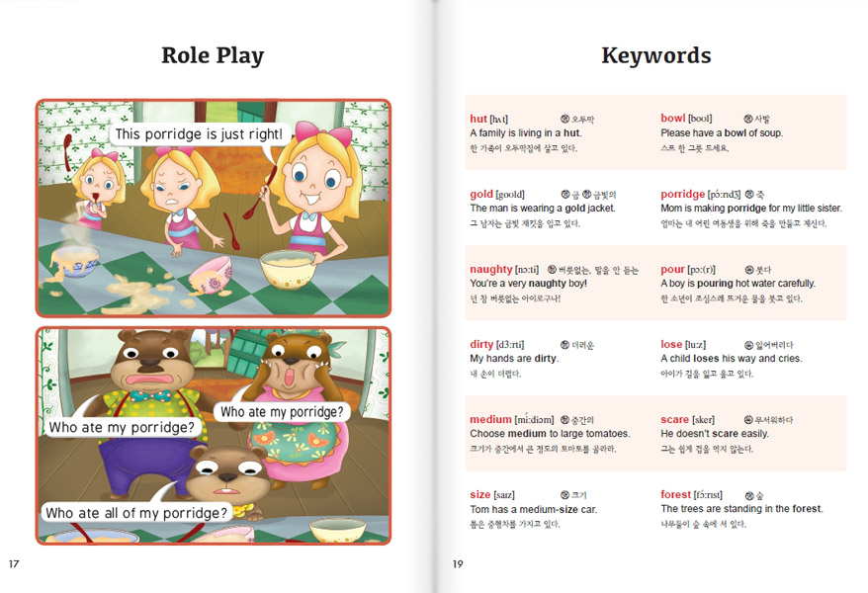868x593 pixels.
Task: Click the 'Role Play' page heading
Action: click(x=213, y=56)
